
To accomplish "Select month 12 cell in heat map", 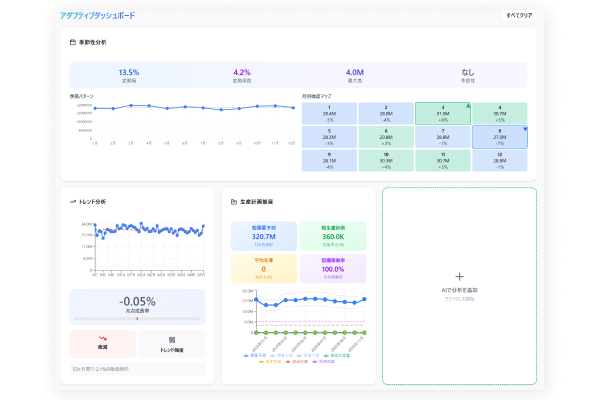I will [499, 161].
